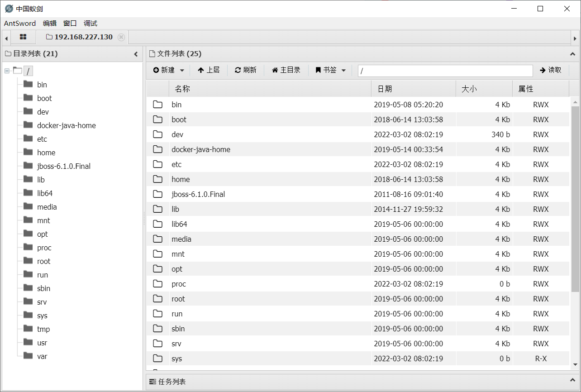Image resolution: width=581 pixels, height=392 pixels.
Task: Click the folder icon of home row
Action: pyautogui.click(x=157, y=179)
